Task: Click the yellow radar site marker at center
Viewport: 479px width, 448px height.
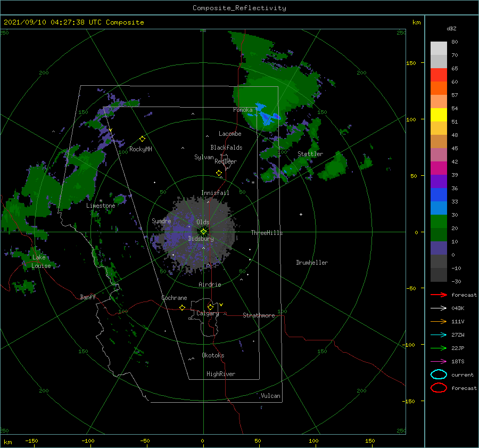Action: click(203, 232)
